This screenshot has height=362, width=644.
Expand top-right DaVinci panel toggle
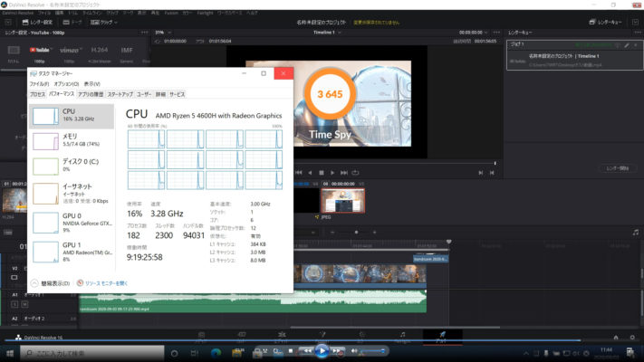tap(635, 22)
